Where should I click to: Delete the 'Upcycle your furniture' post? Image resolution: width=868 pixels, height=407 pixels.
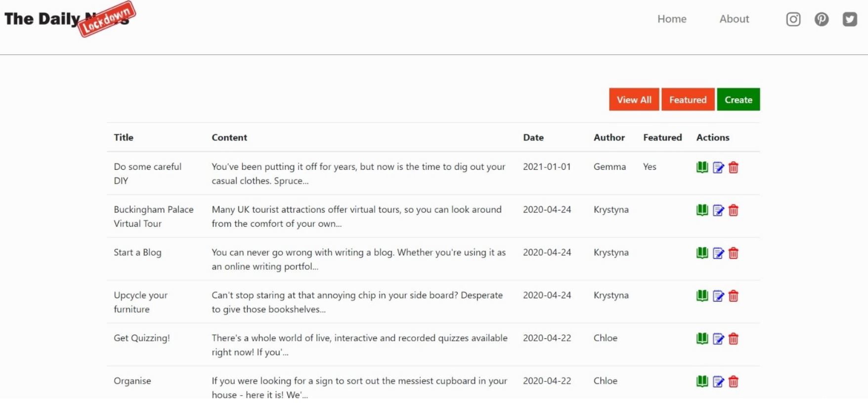click(734, 296)
